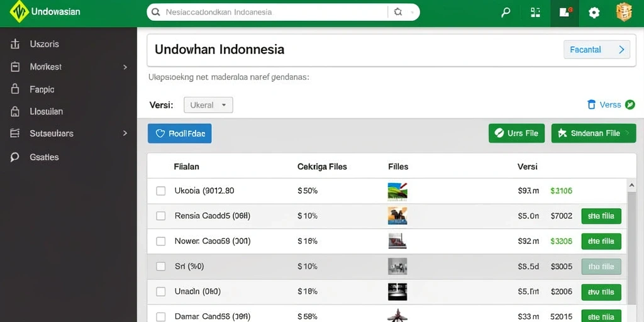Click the Sutseubars sidebar icon
644x322 pixels.
tap(15, 133)
